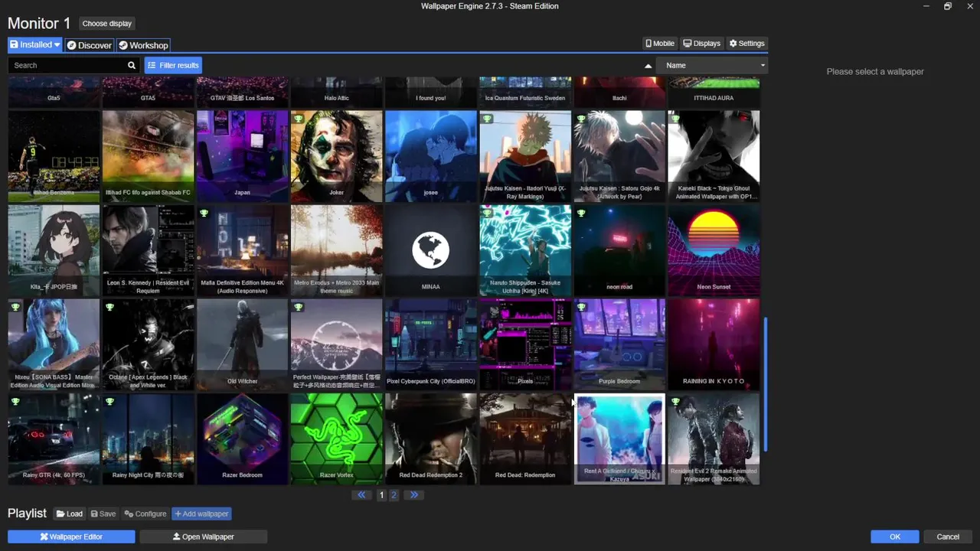Viewport: 980px width, 551px height.
Task: Click trophy badge on Purple Bedroom wallpaper
Action: click(x=581, y=307)
